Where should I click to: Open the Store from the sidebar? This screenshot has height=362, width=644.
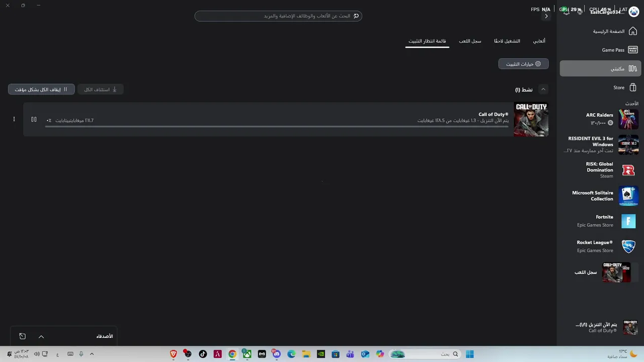(600, 87)
